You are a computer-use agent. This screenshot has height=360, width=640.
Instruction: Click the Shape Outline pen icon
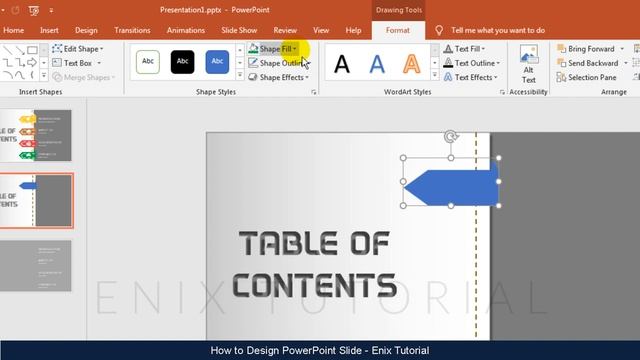click(x=253, y=63)
